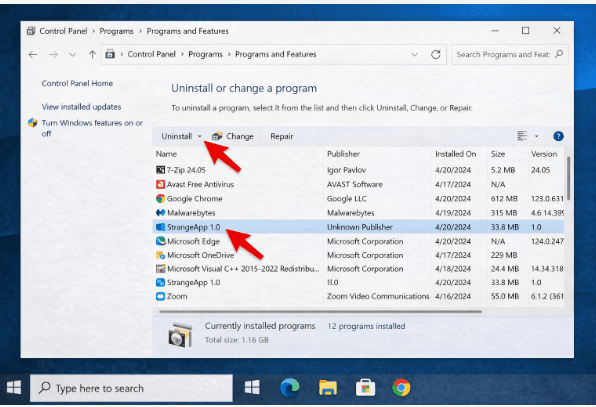Screen dimensions: 596x407
Task: Click the taskbar Type here to search box
Action: (x=131, y=388)
